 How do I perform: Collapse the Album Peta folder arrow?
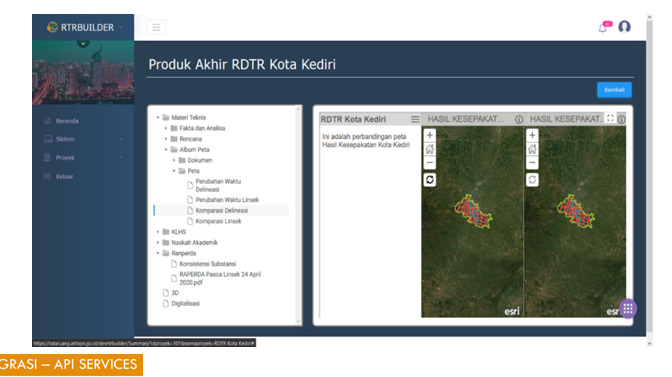click(x=166, y=150)
